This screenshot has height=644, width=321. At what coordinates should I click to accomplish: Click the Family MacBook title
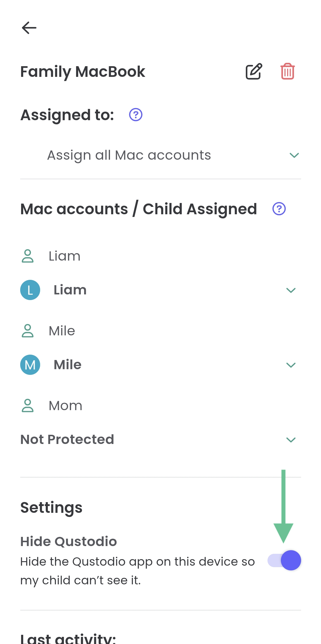[x=83, y=72]
